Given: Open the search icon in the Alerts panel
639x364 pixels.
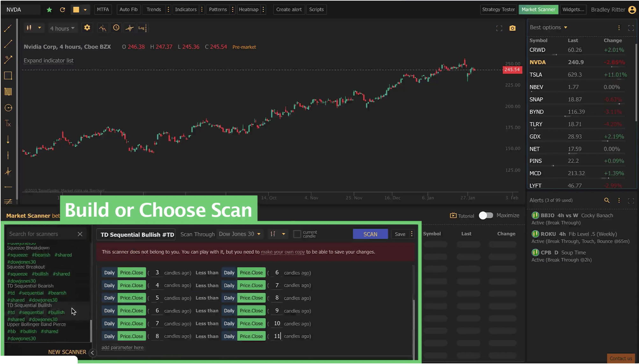Looking at the screenshot, I should pyautogui.click(x=607, y=200).
